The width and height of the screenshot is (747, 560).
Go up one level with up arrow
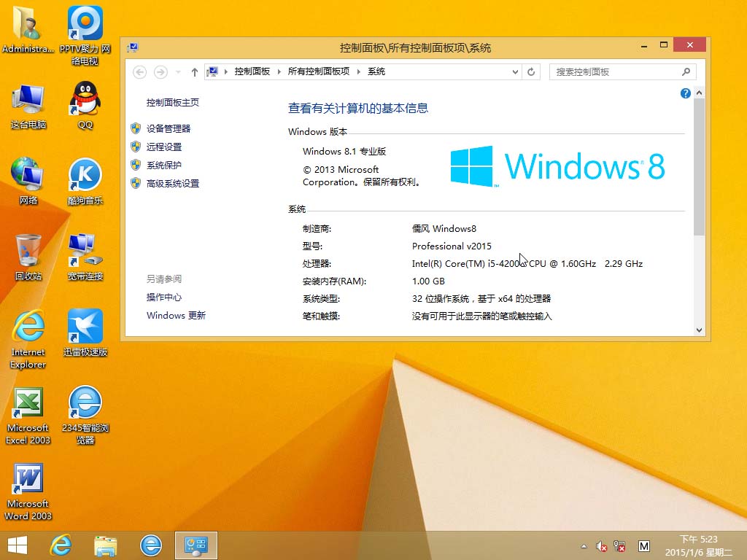194,72
